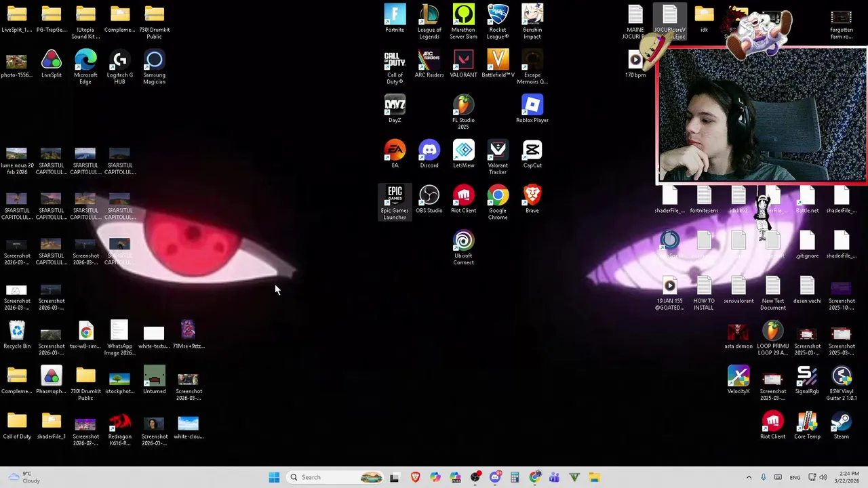Open the Core Temp shortcut

pos(807,426)
